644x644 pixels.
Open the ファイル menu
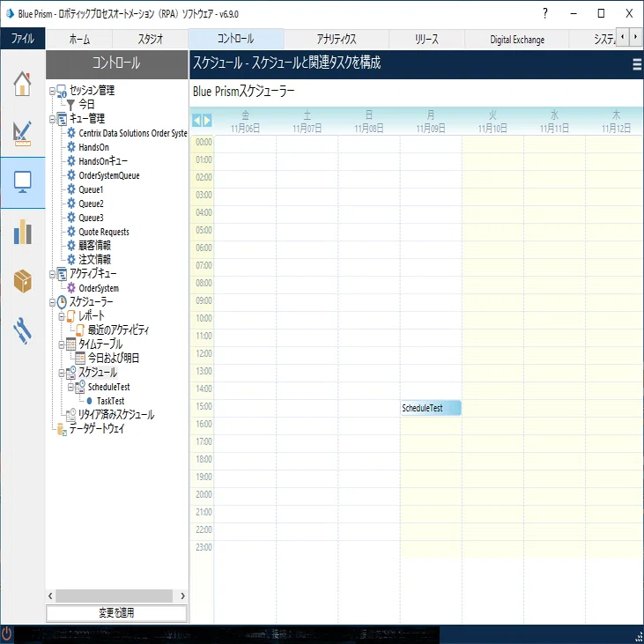point(23,39)
